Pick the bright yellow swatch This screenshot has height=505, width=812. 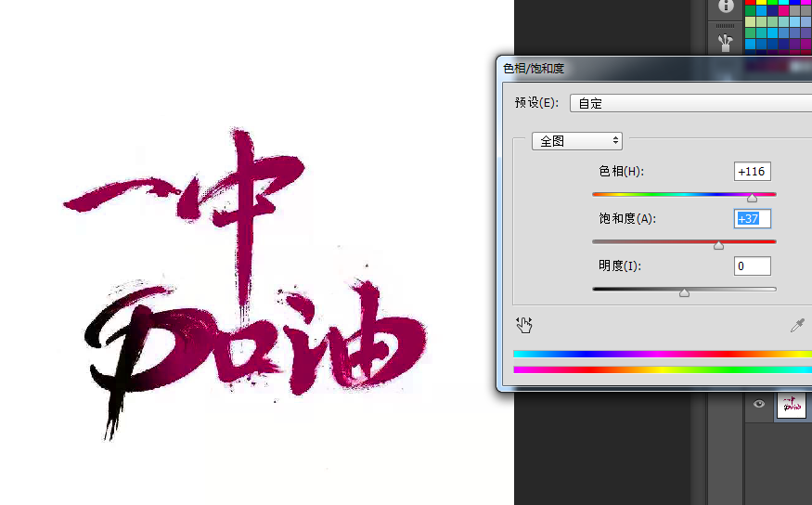761,2
